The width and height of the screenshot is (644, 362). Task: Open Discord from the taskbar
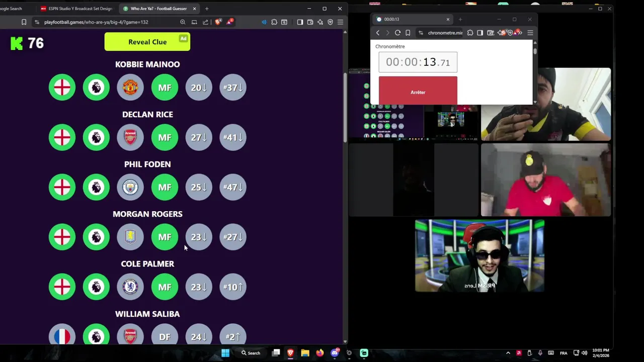(335, 353)
